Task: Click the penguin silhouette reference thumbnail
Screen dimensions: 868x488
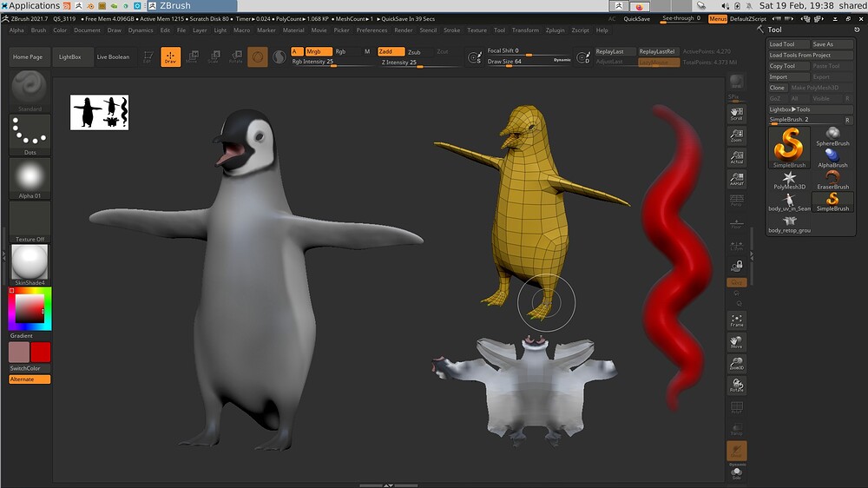Action: point(99,112)
